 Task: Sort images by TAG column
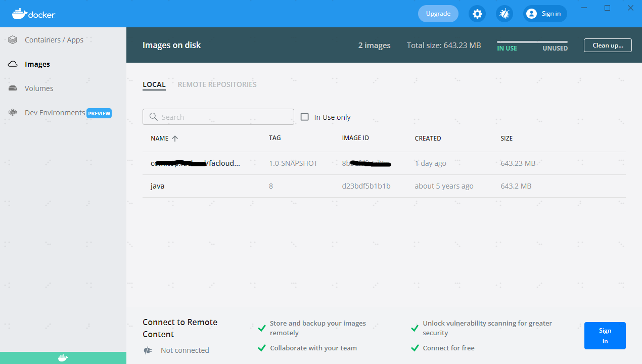pyautogui.click(x=275, y=138)
